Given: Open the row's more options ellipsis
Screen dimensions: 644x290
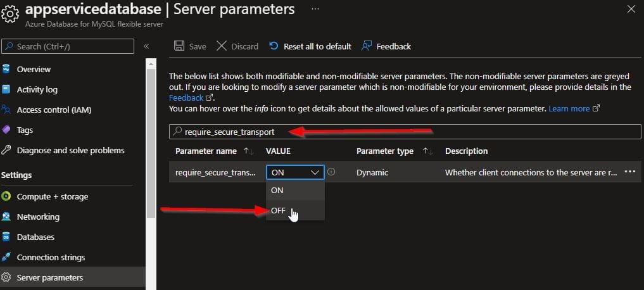Looking at the screenshot, I should pyautogui.click(x=629, y=172).
